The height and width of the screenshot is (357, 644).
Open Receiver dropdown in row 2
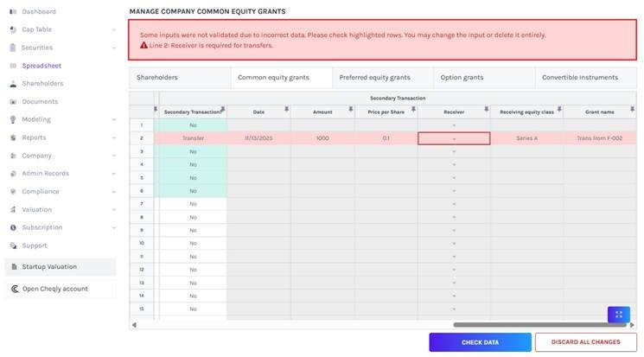click(x=454, y=138)
